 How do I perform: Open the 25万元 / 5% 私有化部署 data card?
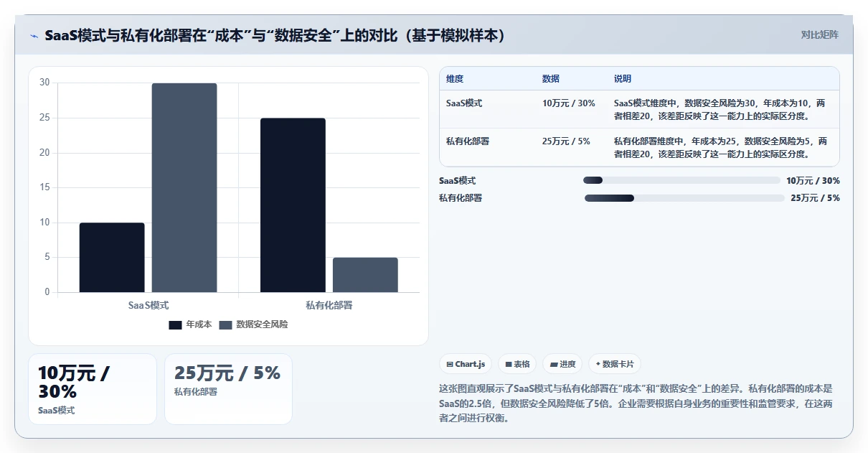point(228,389)
